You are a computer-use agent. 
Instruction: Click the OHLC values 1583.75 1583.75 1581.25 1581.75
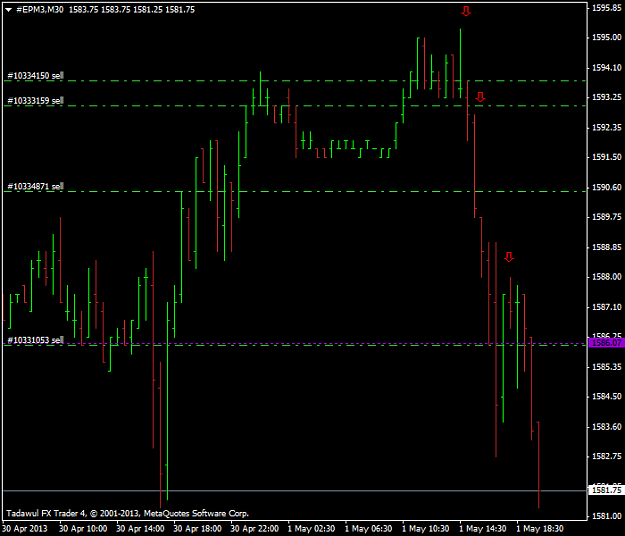[132, 10]
